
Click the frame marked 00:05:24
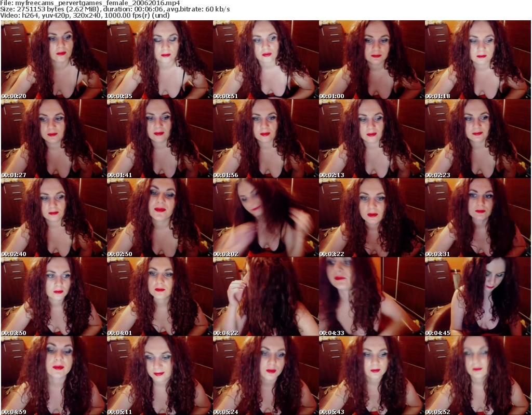265,376
